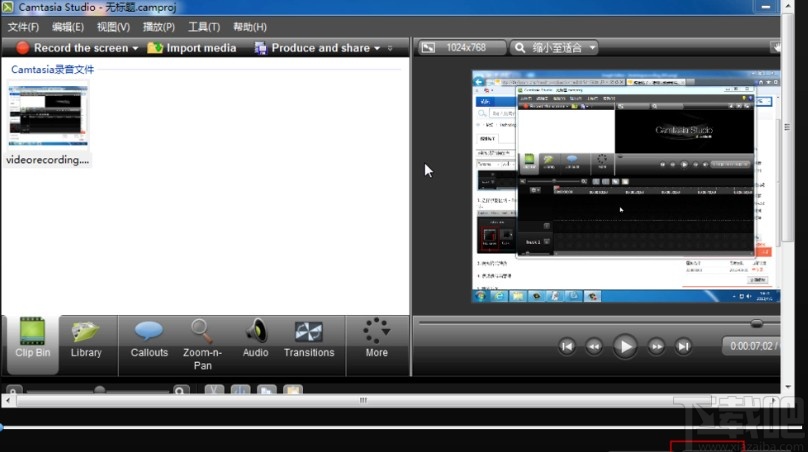Open Record the screen dropdown arrow
The image size is (808, 452).
(x=136, y=48)
